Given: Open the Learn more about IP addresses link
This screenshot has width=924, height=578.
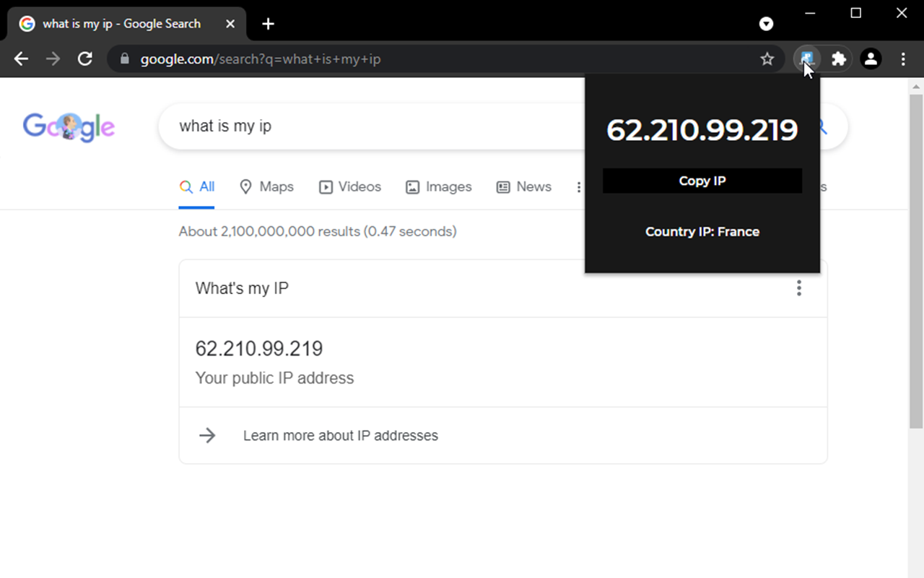Looking at the screenshot, I should (340, 435).
